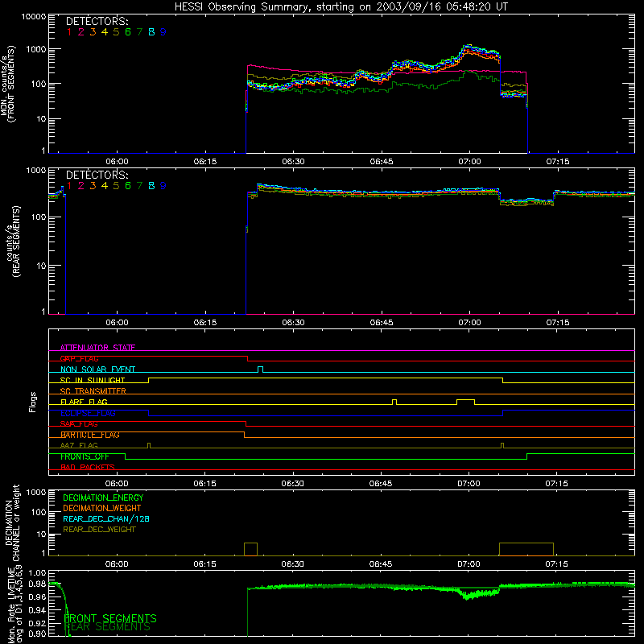Click the NON_SOLAR_EVENT flag label
The width and height of the screenshot is (644, 644).
coord(97,369)
